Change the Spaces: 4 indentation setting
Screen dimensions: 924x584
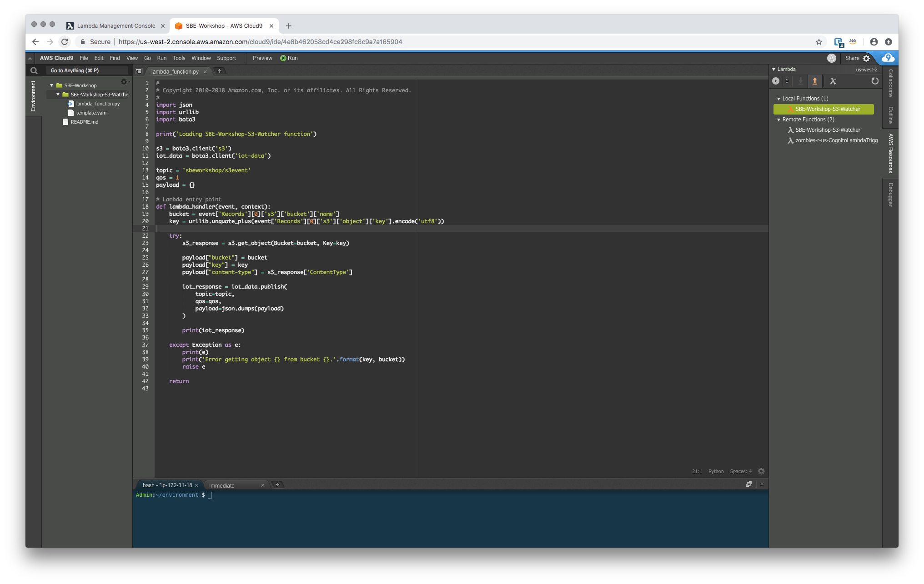pyautogui.click(x=740, y=471)
